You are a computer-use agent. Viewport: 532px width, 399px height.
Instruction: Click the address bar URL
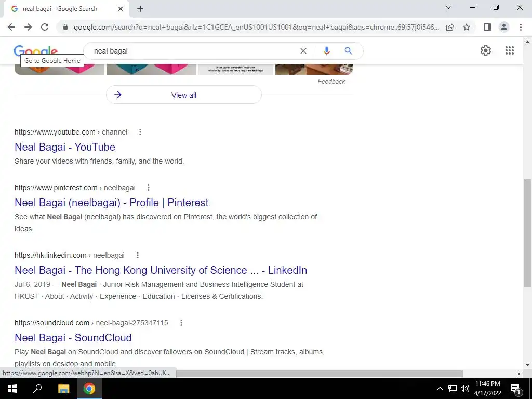point(256,27)
